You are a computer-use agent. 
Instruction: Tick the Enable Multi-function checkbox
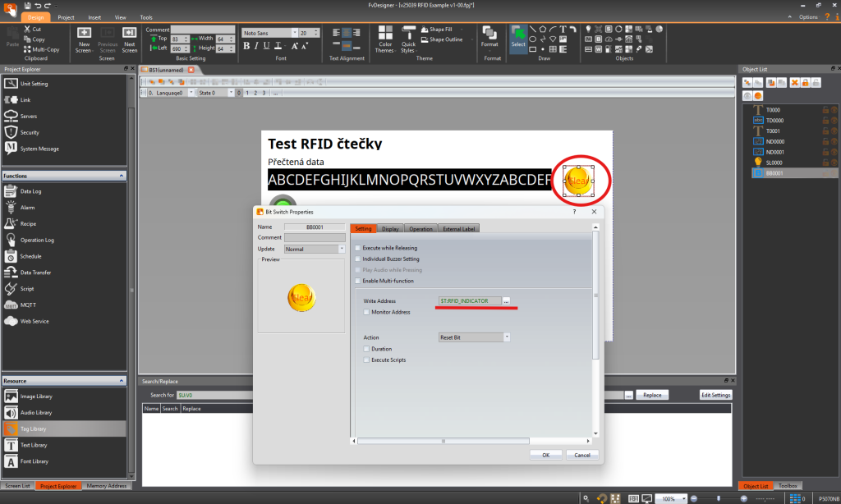click(x=357, y=281)
